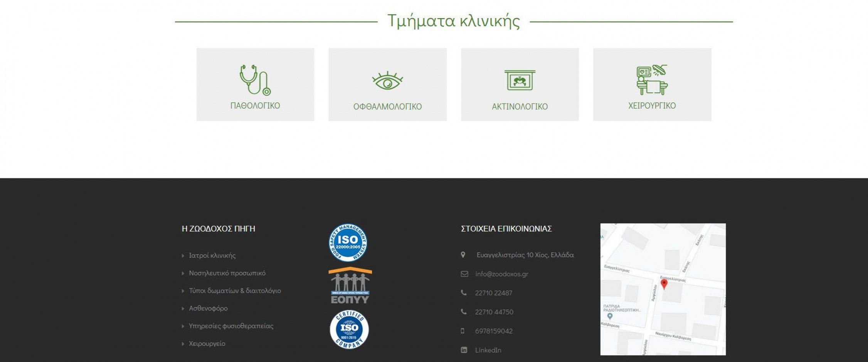Viewport: 868px width, 362px height.
Task: Open the Ιατροί κλινικής footer link
Action: pyautogui.click(x=212, y=255)
